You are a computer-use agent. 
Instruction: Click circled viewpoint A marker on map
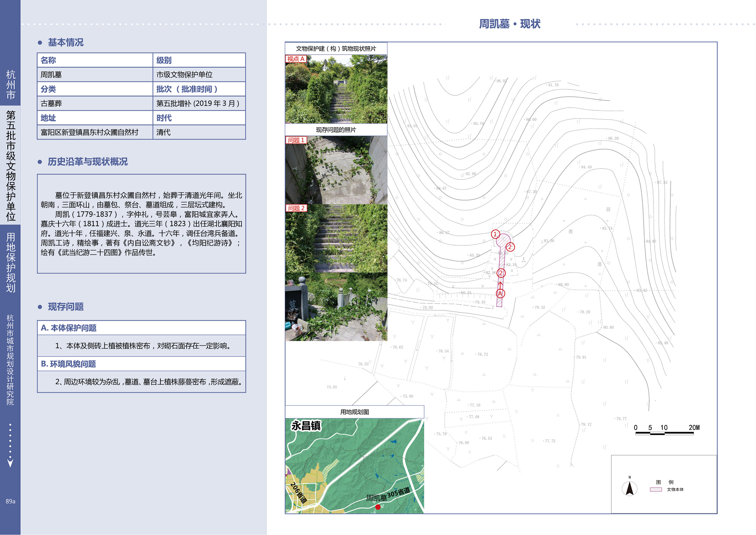(x=500, y=294)
